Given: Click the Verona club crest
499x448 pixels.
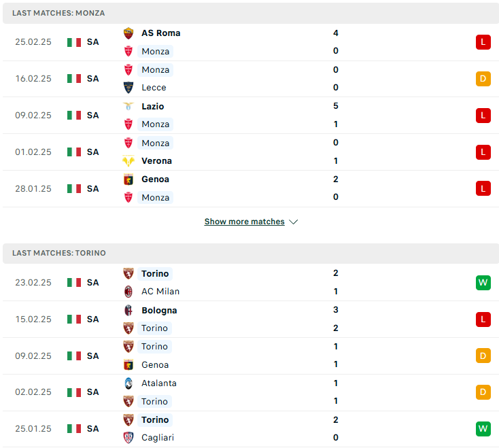Looking at the screenshot, I should [128, 161].
